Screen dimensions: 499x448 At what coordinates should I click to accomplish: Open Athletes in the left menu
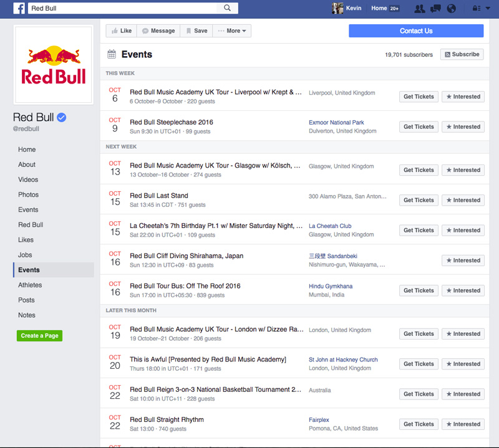[x=30, y=285]
